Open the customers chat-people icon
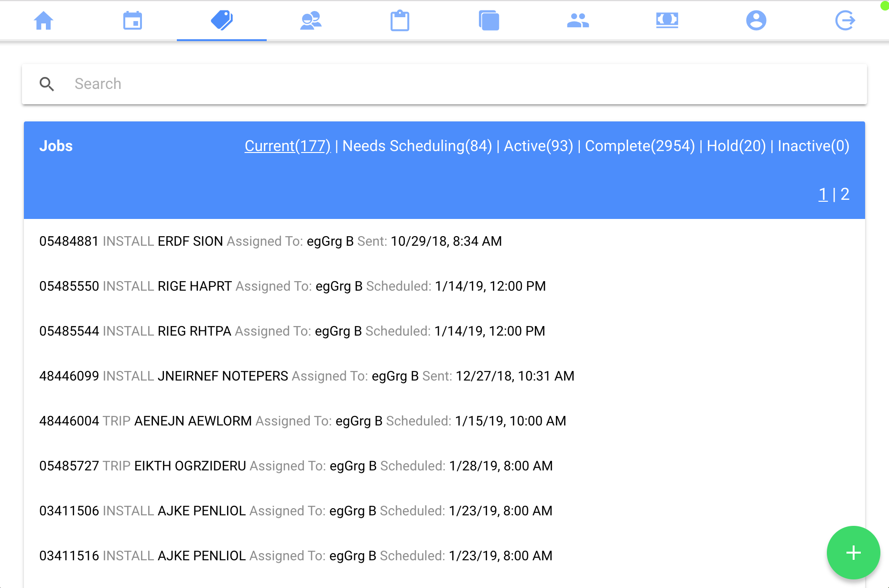The image size is (889, 588). 311,21
